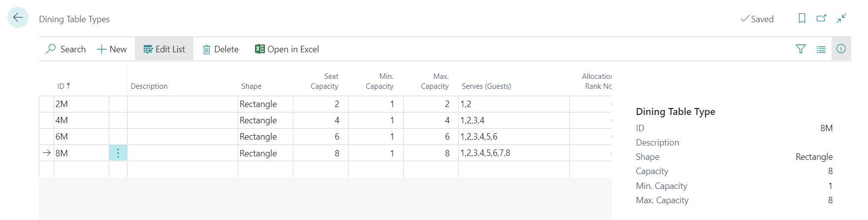This screenshot has width=868, height=220.
Task: Toggle the FactBox information icon
Action: point(841,49)
